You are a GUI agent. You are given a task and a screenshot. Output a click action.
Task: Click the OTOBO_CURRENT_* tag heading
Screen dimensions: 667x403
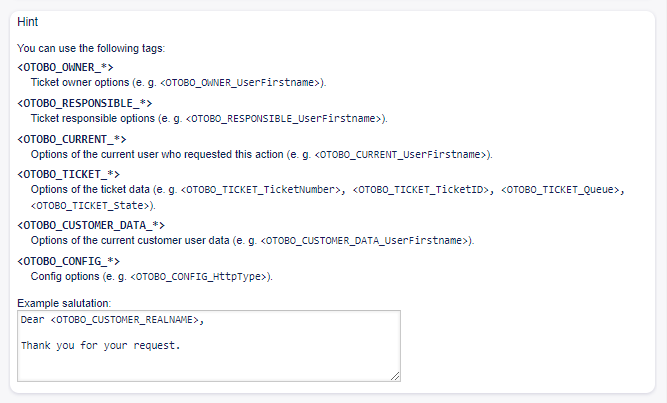coord(72,139)
